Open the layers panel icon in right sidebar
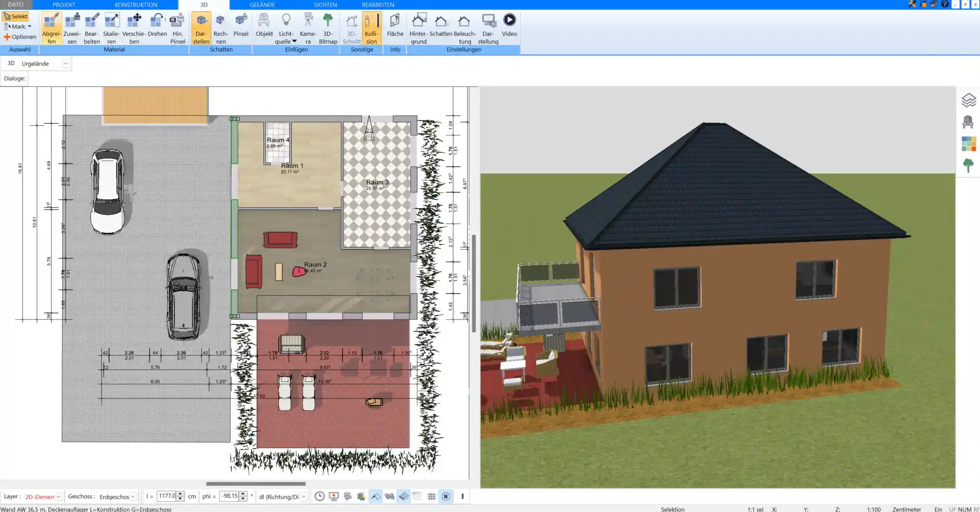 [968, 100]
